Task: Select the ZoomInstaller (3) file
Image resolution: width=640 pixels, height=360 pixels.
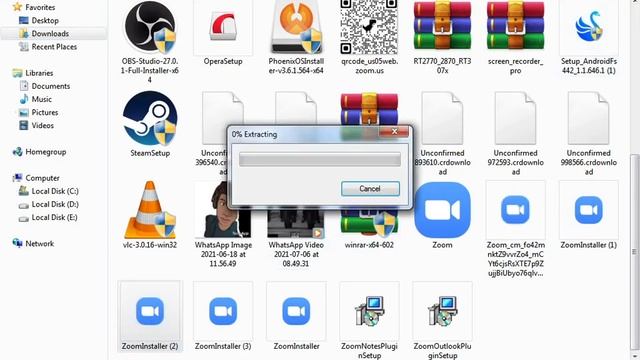Action: coord(223,311)
